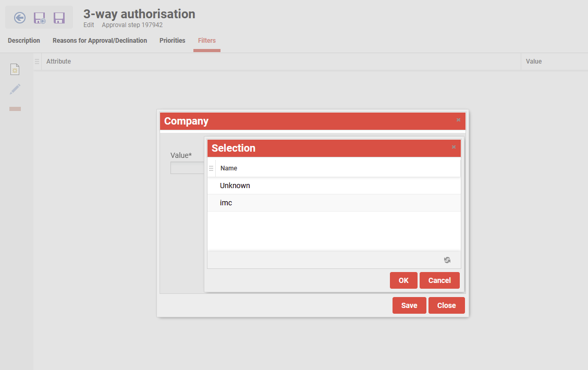Click the pencil edit icon
Image resolution: width=588 pixels, height=370 pixels.
[x=15, y=89]
